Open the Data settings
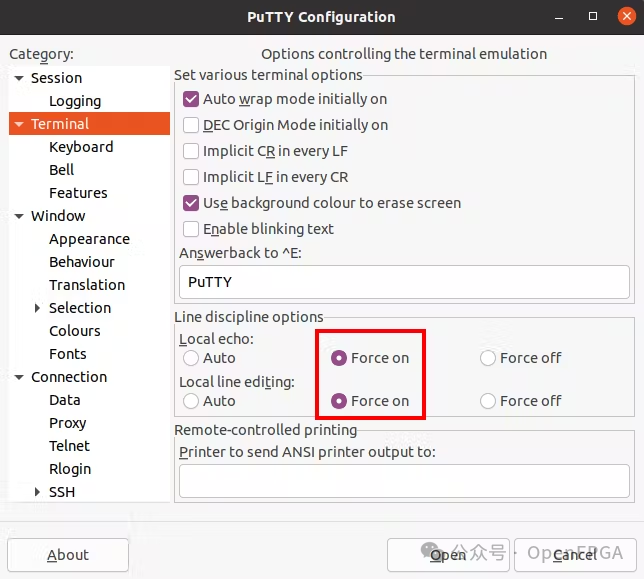Viewport: 644px width, 579px height. [x=65, y=400]
